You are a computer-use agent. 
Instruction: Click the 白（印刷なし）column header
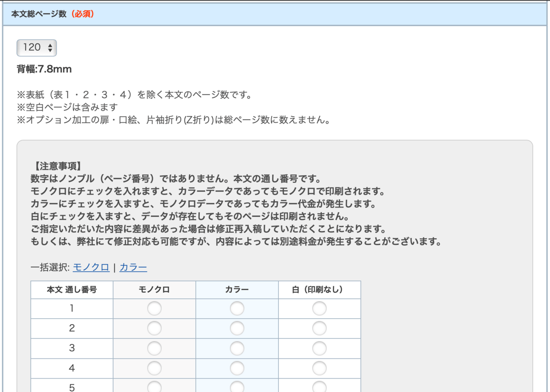319,290
